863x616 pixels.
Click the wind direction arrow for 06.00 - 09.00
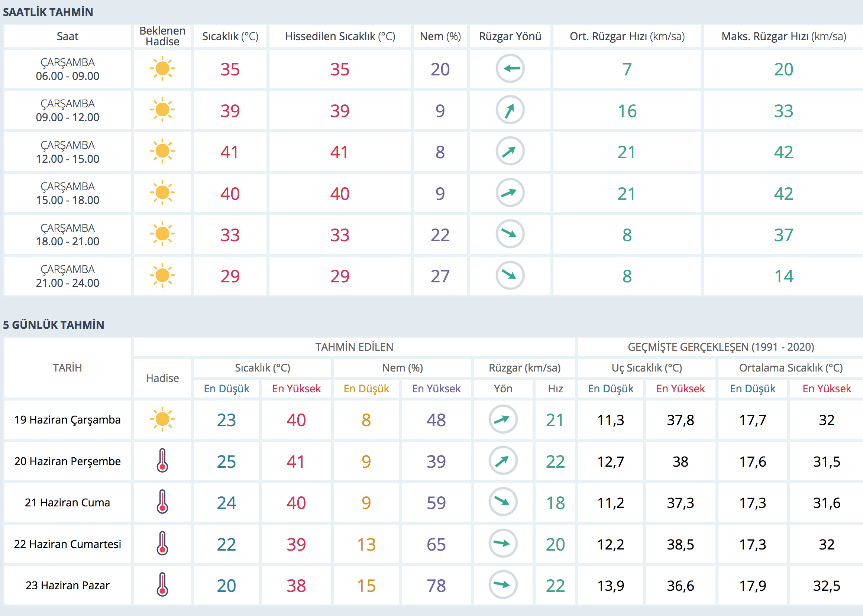(x=510, y=69)
